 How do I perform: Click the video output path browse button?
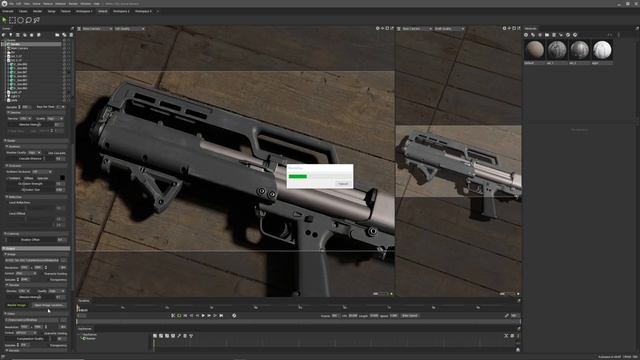63,320
